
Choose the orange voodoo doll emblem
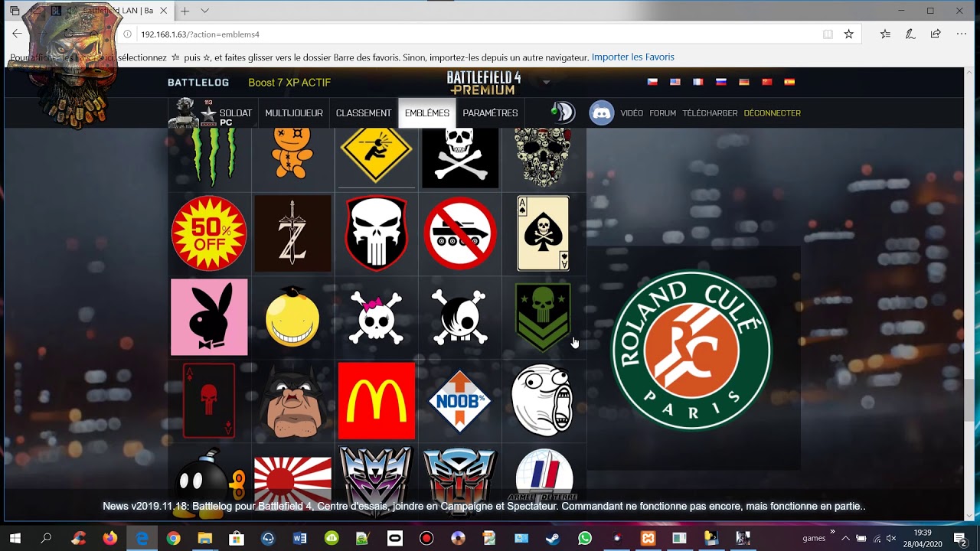click(x=292, y=155)
